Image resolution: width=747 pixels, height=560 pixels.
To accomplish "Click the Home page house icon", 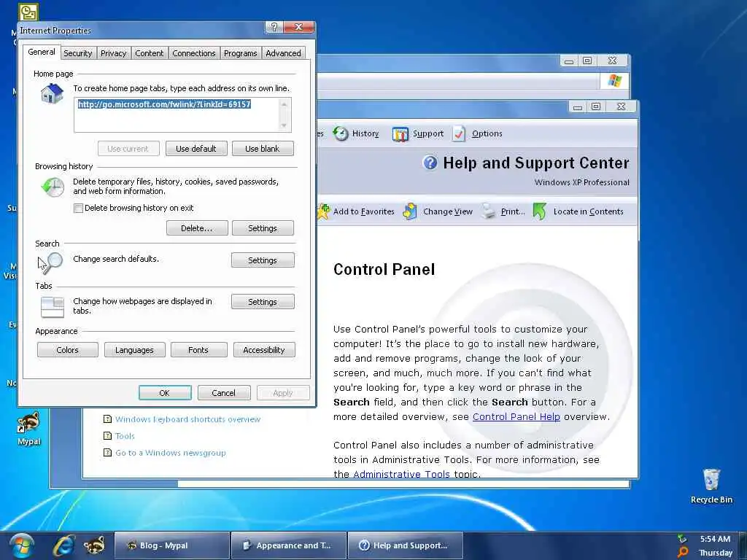I will (52, 94).
